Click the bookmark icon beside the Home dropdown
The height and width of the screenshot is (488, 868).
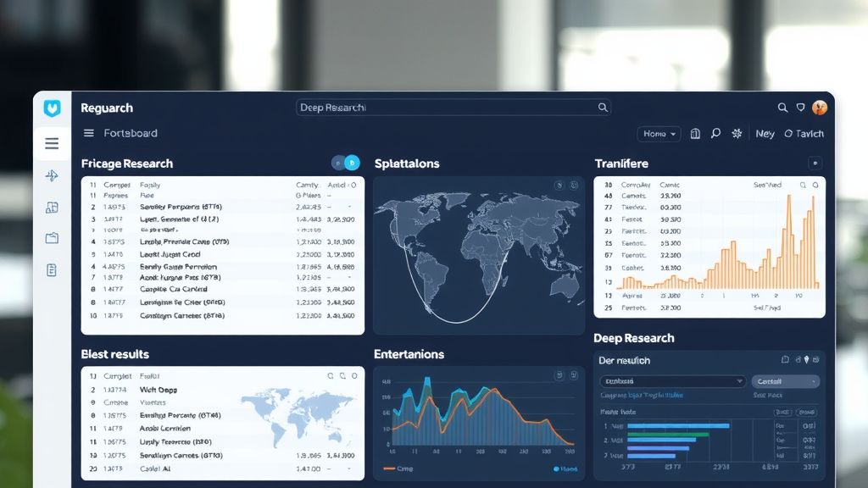(695, 134)
